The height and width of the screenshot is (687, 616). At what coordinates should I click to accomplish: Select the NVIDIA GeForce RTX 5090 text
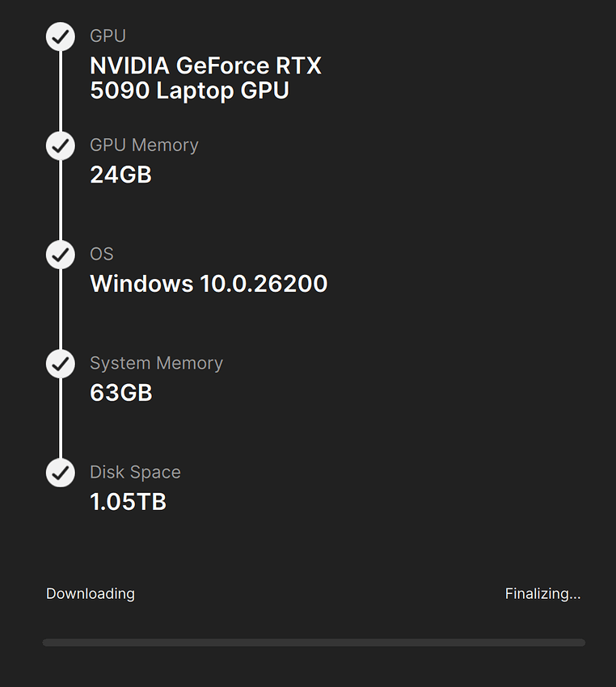coord(205,78)
